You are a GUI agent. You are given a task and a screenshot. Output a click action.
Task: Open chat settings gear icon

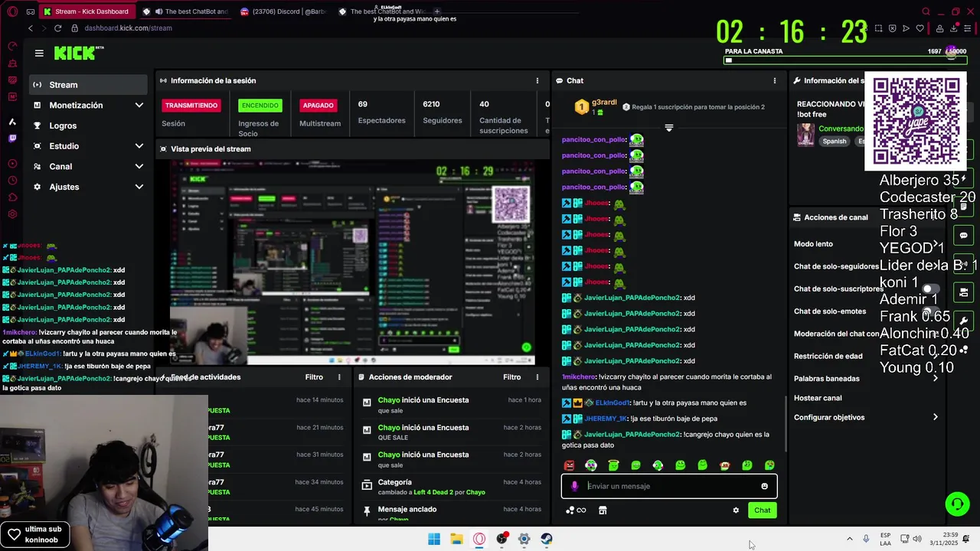[x=736, y=510]
